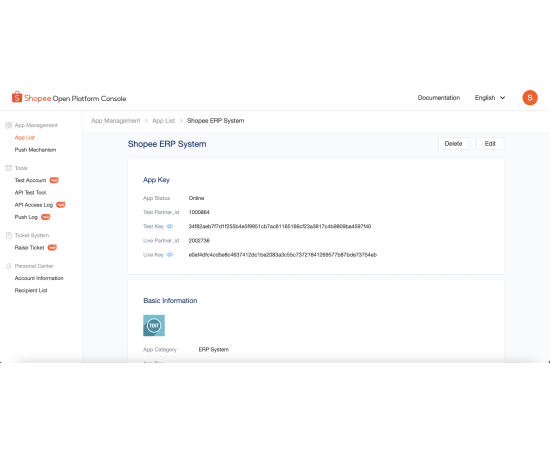Click the Delete button

click(x=453, y=143)
